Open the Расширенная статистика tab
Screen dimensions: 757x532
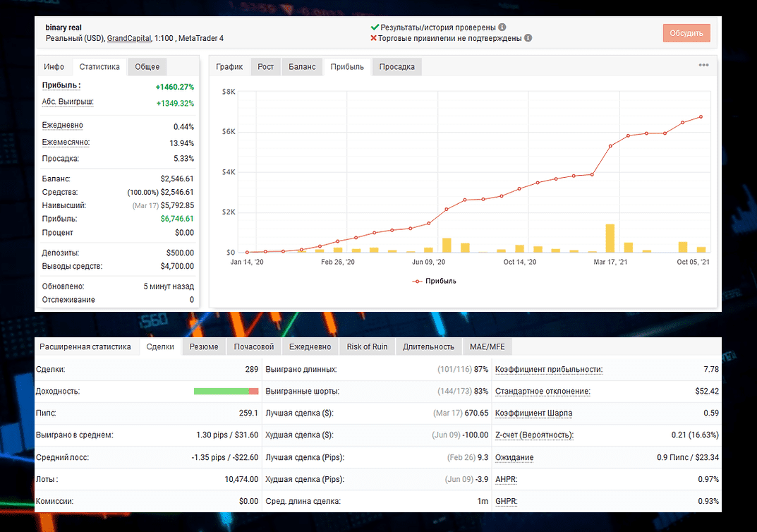click(85, 346)
